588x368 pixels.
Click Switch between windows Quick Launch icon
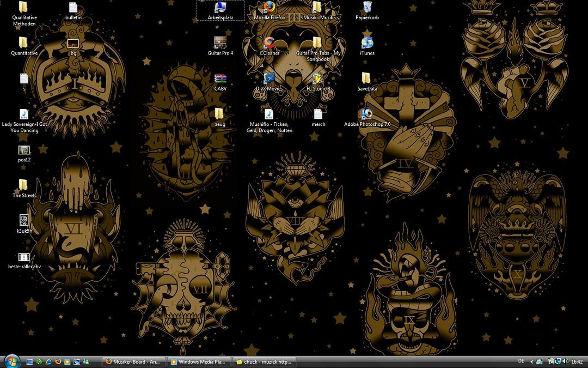coord(77,362)
